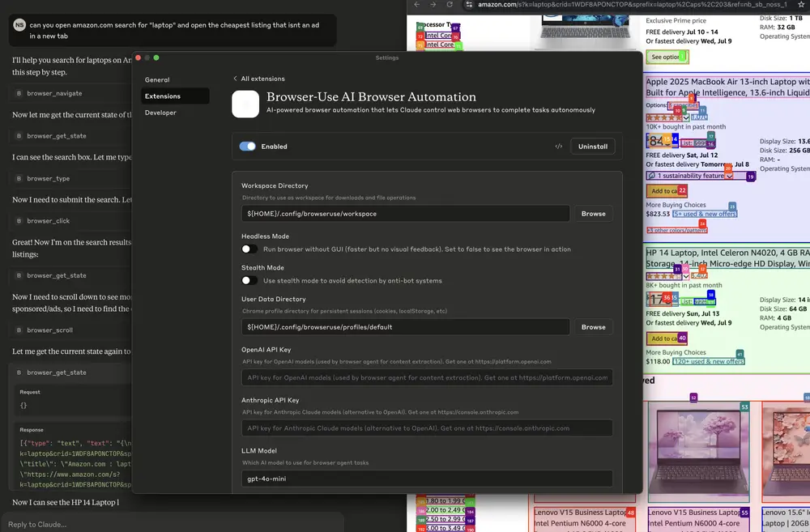This screenshot has width=810, height=532.
Task: Click the site info icon in address bar
Action: tap(468, 5)
